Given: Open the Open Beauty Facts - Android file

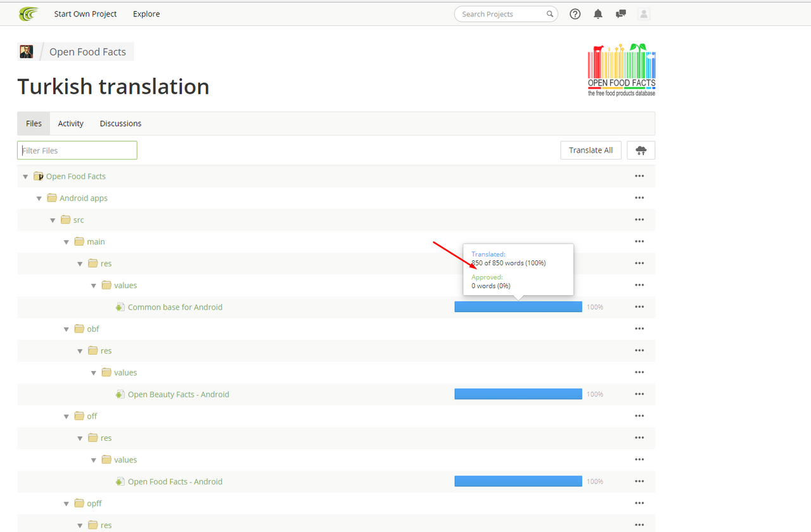Looking at the screenshot, I should (179, 394).
